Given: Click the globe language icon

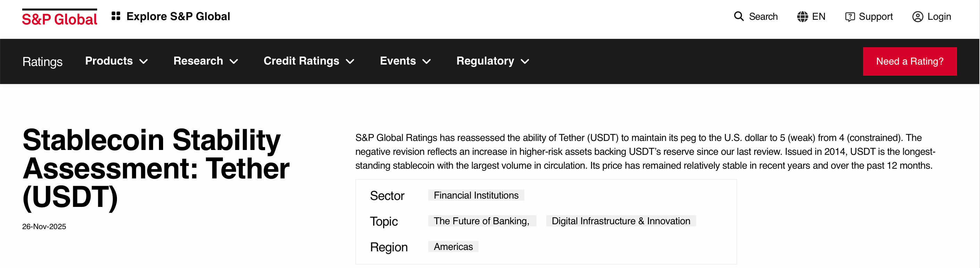Looking at the screenshot, I should coord(802,17).
